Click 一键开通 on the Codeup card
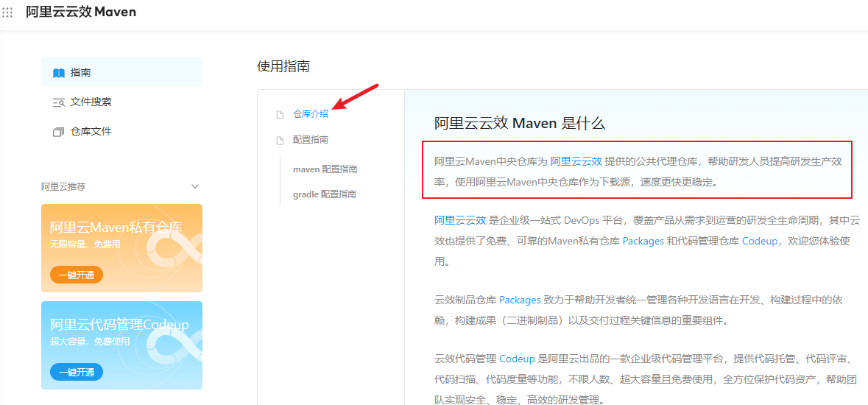Viewport: 868px width, 405px height. tap(77, 372)
